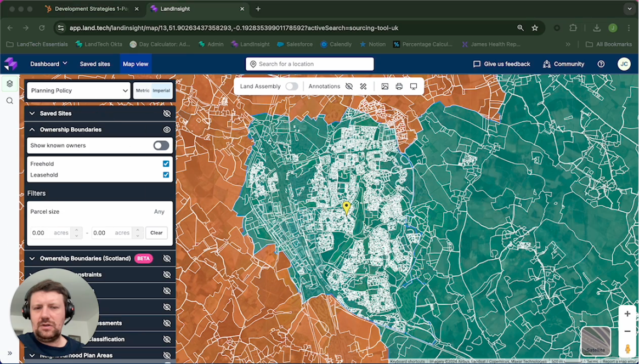Expand the Saved Sites section
This screenshot has width=639, height=364.
pos(32,113)
